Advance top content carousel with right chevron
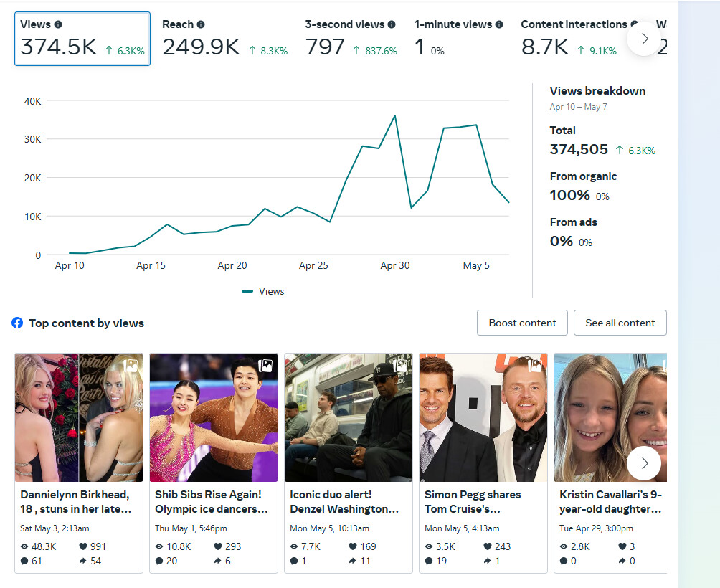Viewport: 720px width, 588px height. click(x=644, y=463)
